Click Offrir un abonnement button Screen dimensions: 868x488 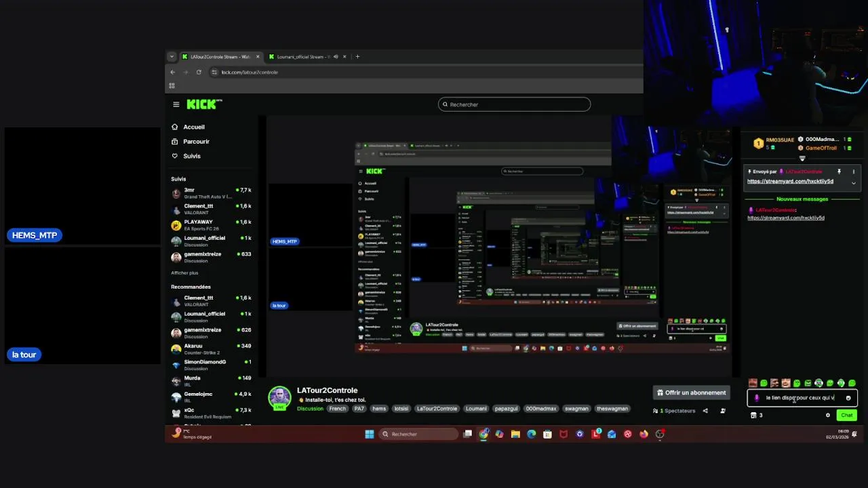point(691,392)
